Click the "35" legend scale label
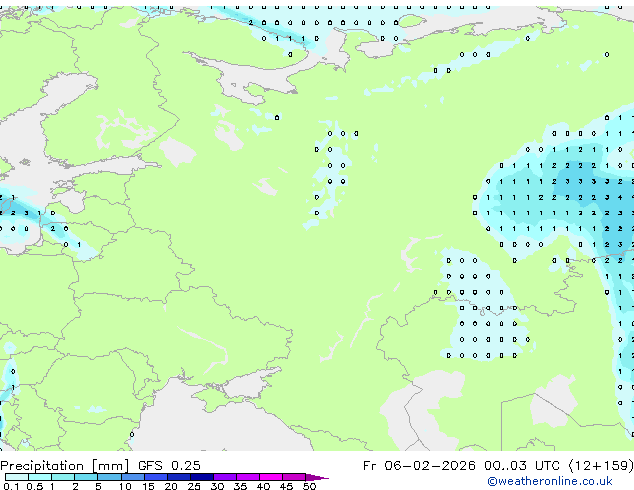The image size is (634, 490). tap(240, 486)
